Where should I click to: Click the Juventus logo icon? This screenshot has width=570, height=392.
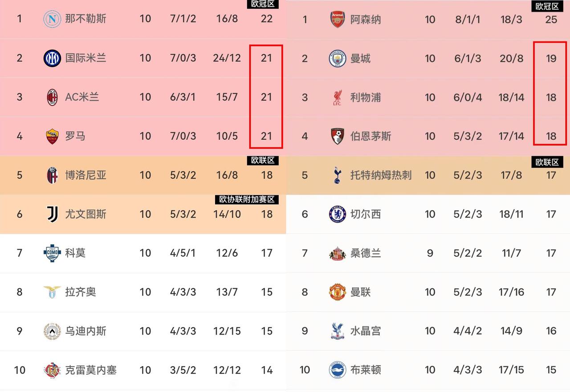coord(52,214)
